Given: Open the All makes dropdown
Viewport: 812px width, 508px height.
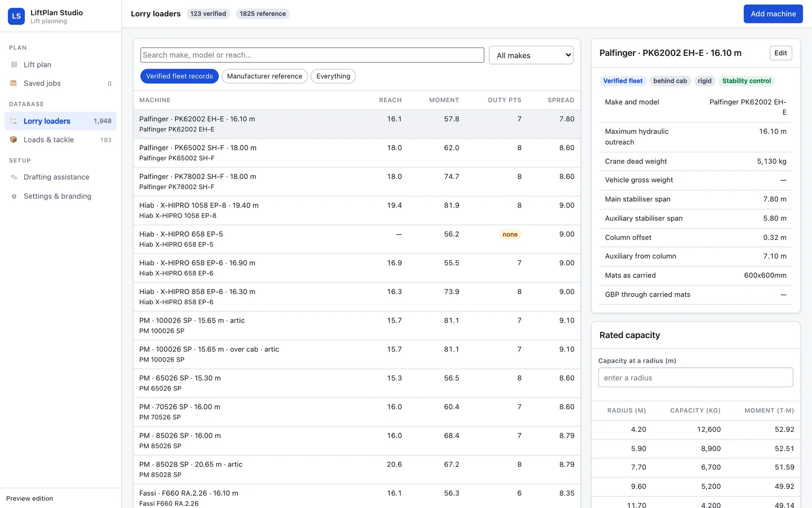Looking at the screenshot, I should 531,55.
